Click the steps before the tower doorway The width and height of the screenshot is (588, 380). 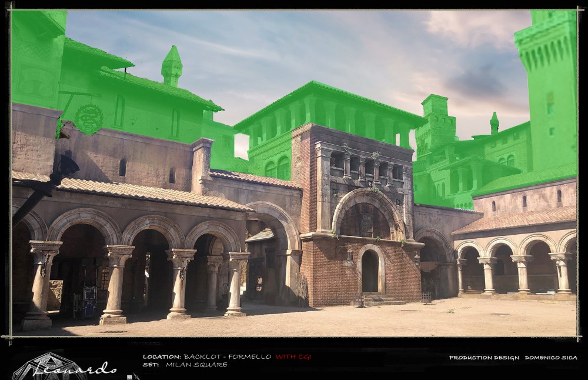point(375,299)
